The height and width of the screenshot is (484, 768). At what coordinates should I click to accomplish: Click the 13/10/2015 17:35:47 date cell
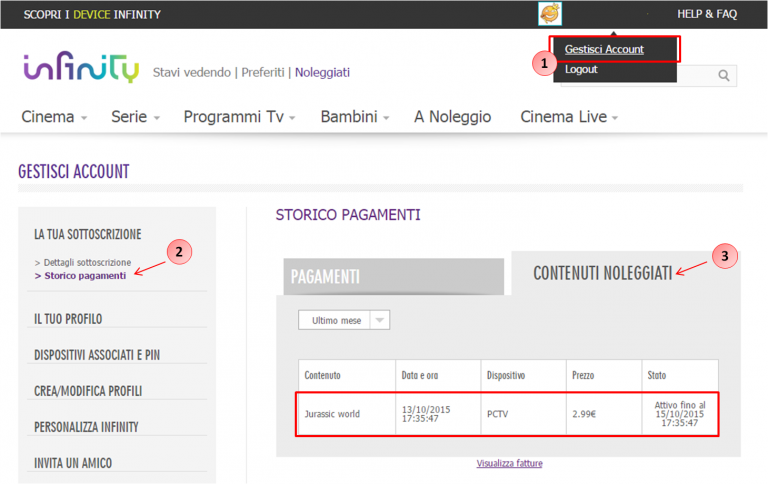point(438,414)
